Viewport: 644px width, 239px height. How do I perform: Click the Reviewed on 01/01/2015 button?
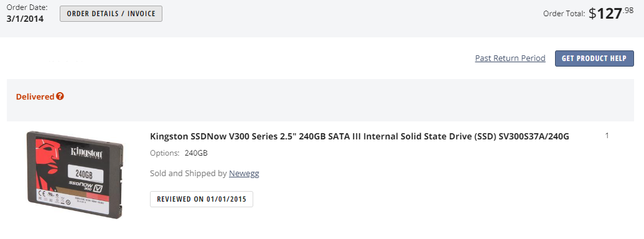coord(201,199)
